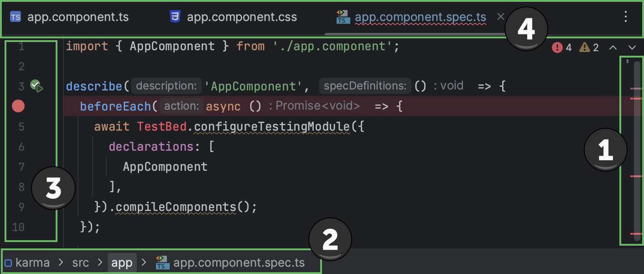
Task: Jump to next problem via down chevron
Action: pyautogui.click(x=632, y=47)
